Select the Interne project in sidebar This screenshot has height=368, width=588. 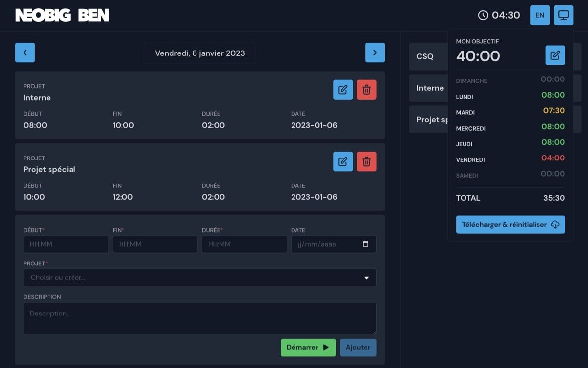[x=428, y=88]
